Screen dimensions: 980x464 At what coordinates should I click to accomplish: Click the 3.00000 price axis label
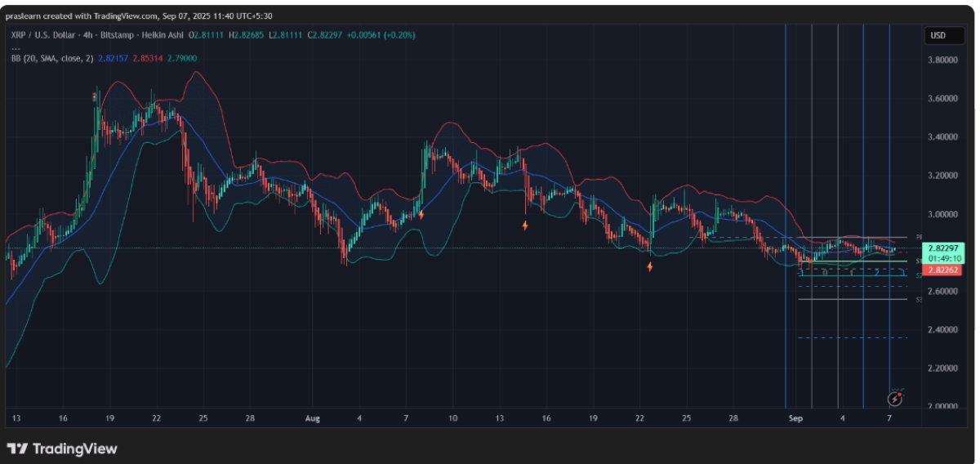(x=942, y=214)
